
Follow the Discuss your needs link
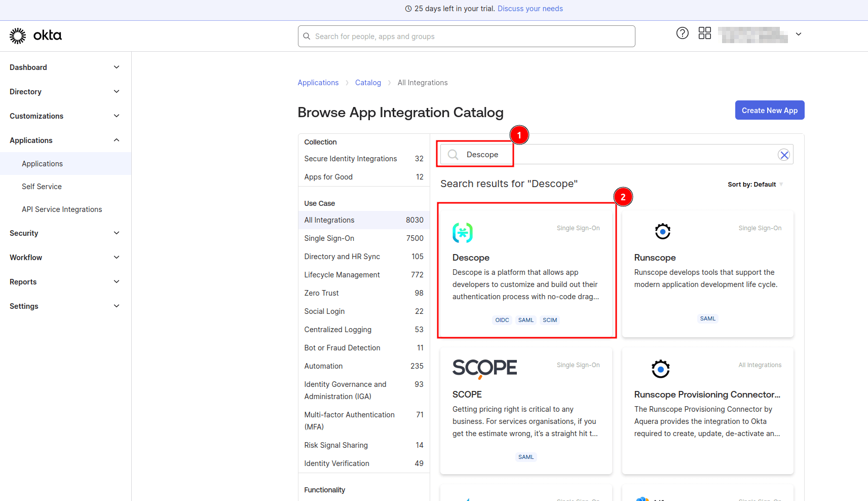tap(530, 9)
